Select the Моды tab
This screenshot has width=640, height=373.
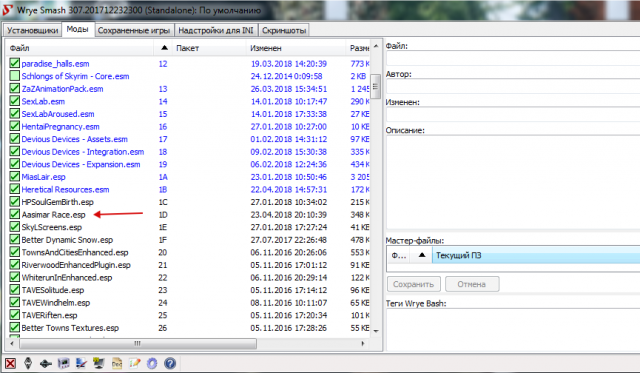(x=78, y=29)
